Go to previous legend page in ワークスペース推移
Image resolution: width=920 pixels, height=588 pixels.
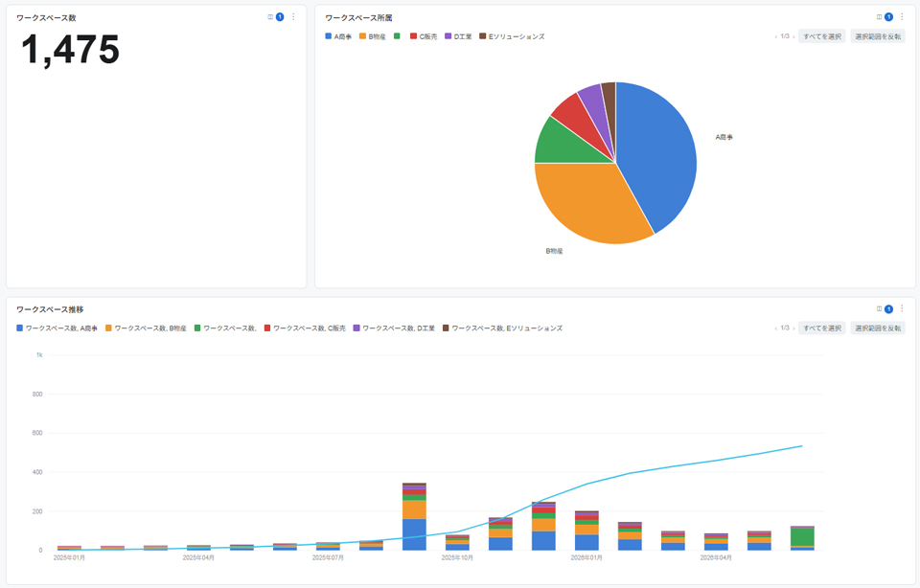click(775, 328)
